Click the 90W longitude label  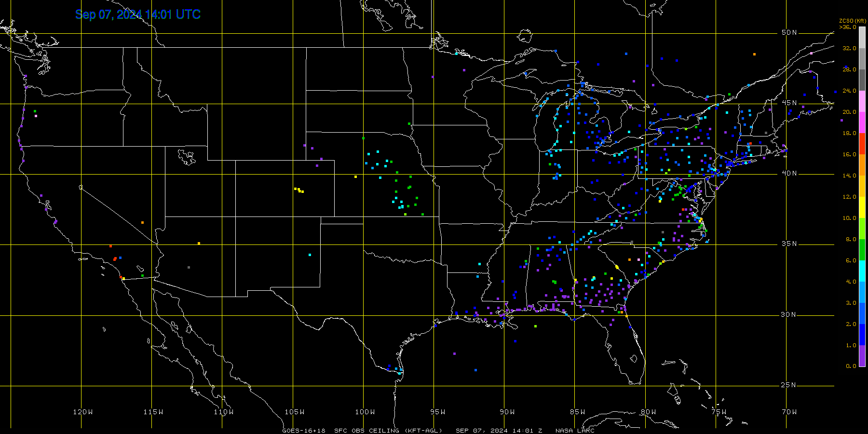coord(507,412)
